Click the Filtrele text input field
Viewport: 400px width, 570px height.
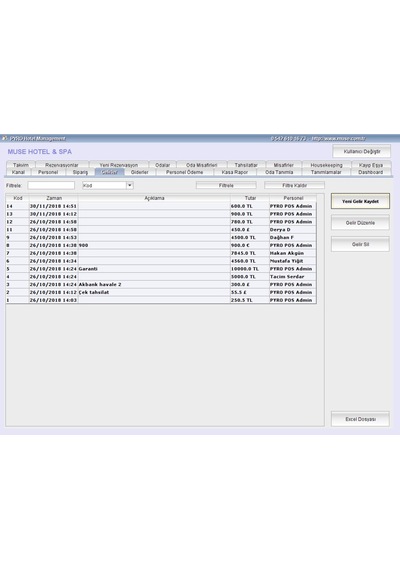point(51,185)
